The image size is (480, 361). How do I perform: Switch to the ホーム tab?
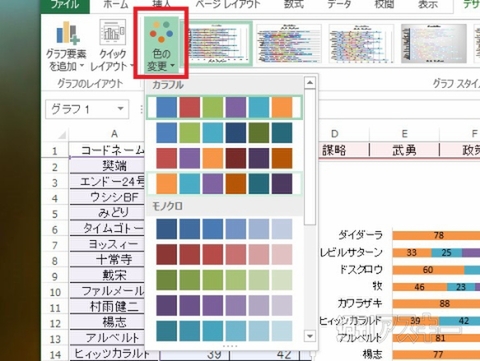(115, 4)
